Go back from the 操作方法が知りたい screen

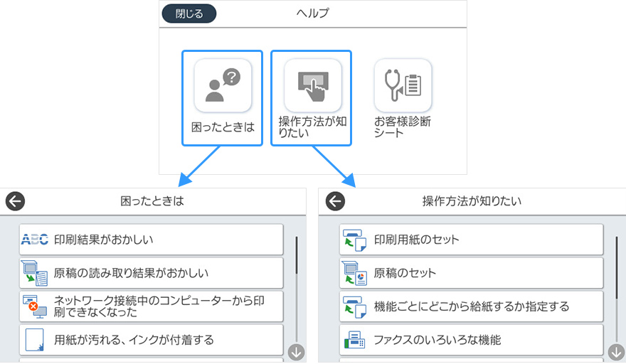coord(335,201)
